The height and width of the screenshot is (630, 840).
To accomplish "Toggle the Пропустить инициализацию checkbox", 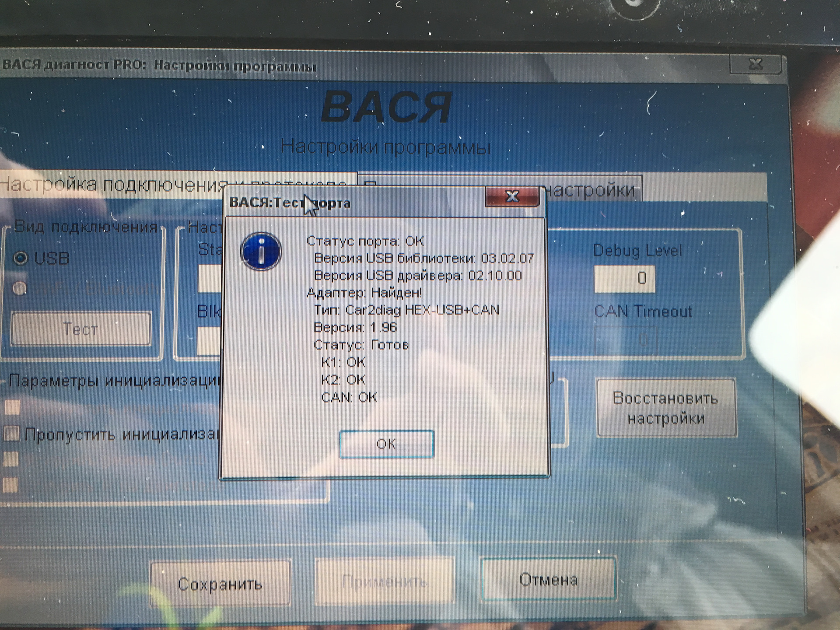I will click(x=11, y=434).
